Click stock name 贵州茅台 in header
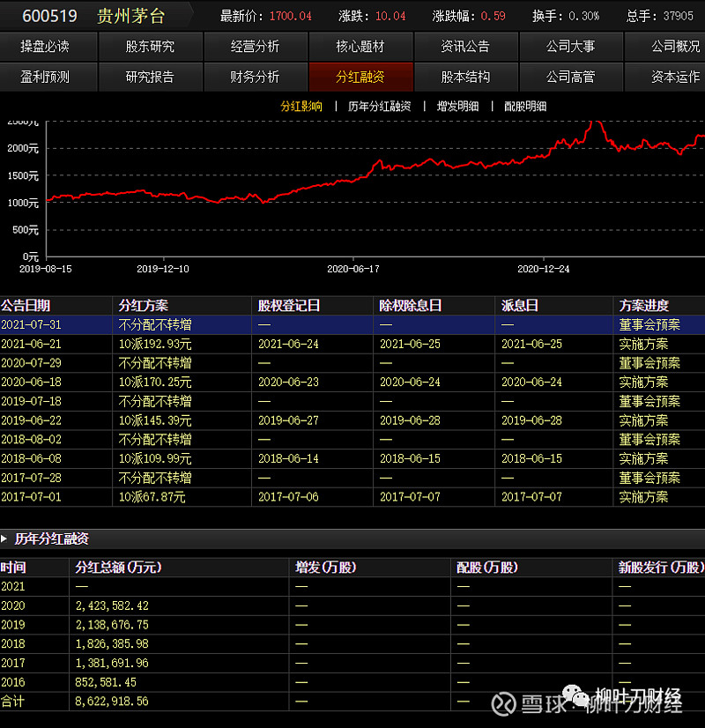Screen dimensions: 705x728 pyautogui.click(x=131, y=16)
